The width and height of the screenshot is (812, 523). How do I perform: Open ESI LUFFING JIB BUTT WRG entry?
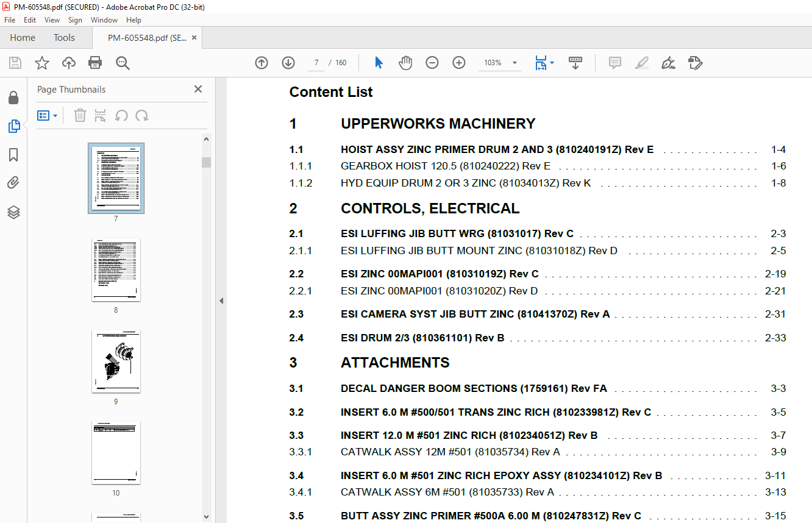point(457,233)
